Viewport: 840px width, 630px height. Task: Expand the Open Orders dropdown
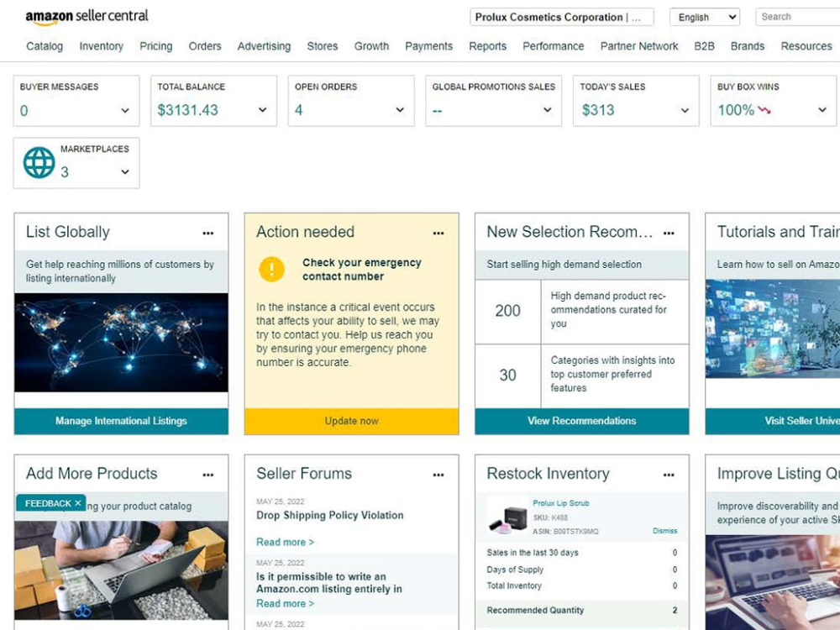(x=400, y=110)
